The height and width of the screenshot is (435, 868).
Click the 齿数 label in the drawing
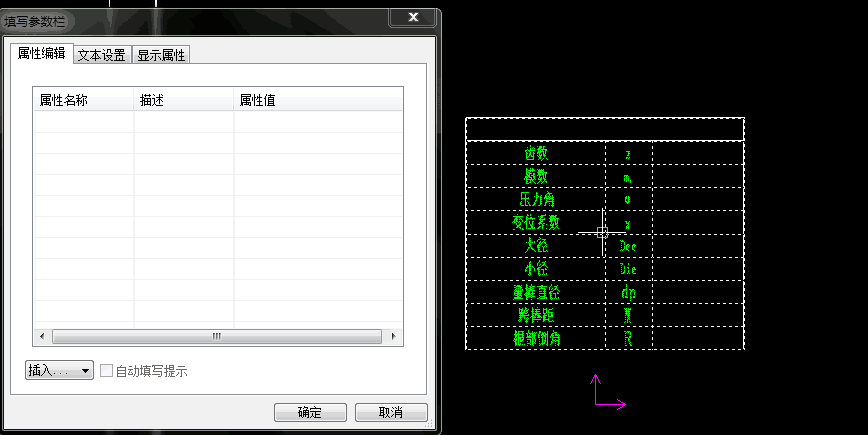point(536,153)
